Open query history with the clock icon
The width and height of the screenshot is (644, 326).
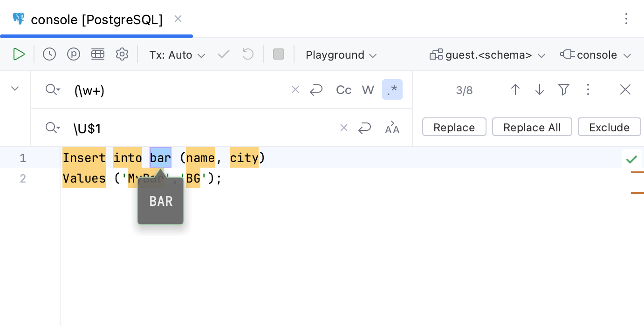(49, 54)
